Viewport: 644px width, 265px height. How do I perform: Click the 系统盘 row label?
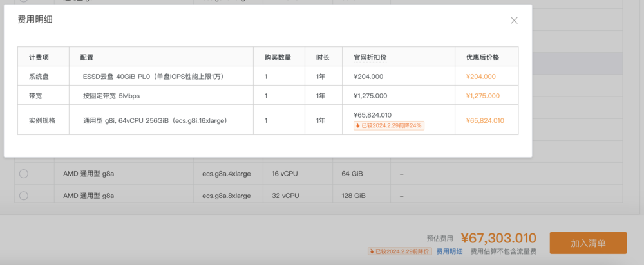point(39,77)
